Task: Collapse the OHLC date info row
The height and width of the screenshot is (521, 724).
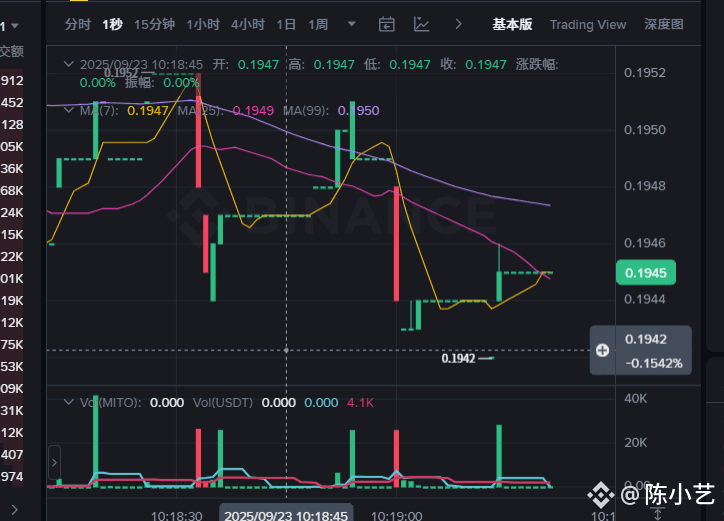Action: pos(69,64)
